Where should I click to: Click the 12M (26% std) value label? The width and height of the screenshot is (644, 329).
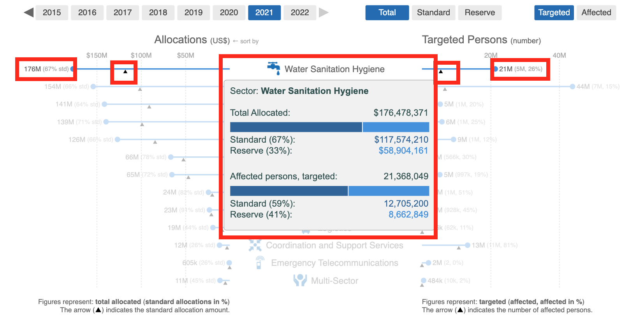[195, 245]
